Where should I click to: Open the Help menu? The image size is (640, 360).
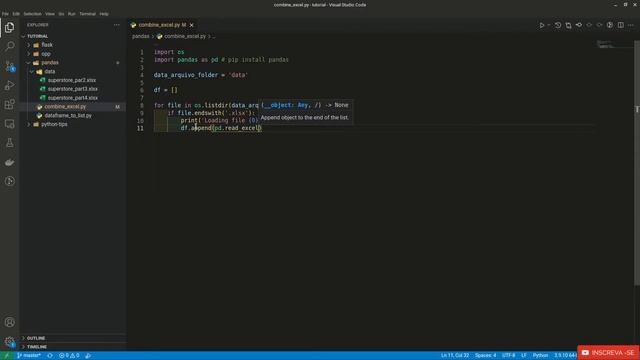point(104,14)
